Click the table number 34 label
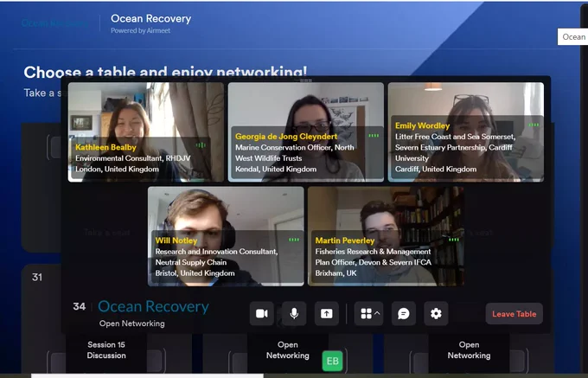Viewport: 588px width, 378px height. (x=80, y=306)
